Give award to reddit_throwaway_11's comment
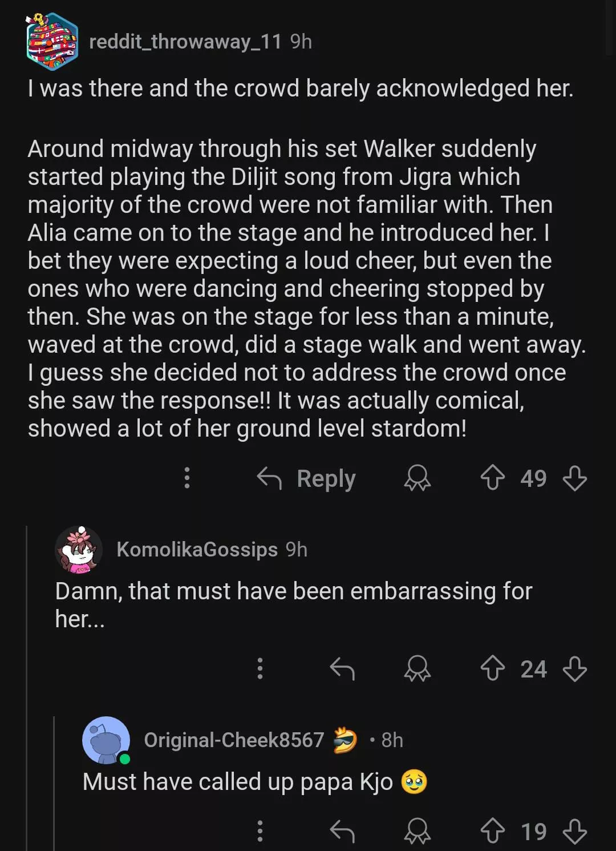The width and height of the screenshot is (616, 851). point(417,478)
